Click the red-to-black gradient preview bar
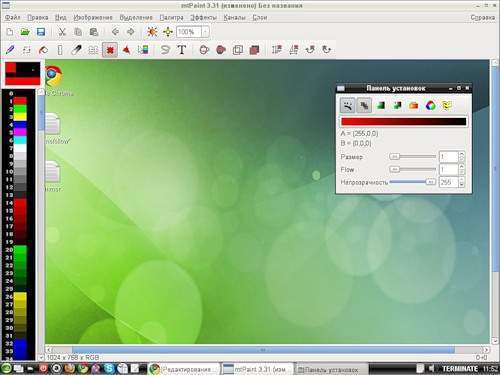 (x=403, y=122)
